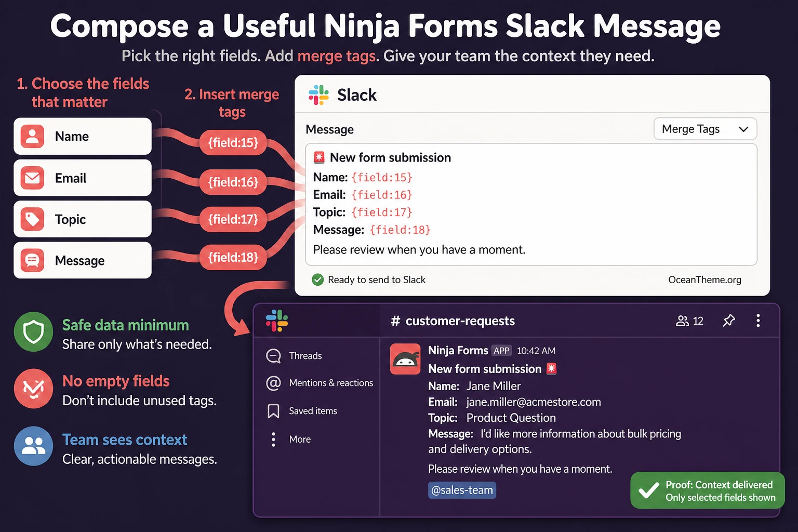Screen dimensions: 798x532
Task: Click the Saved items bookmark icon
Action: [x=273, y=411]
